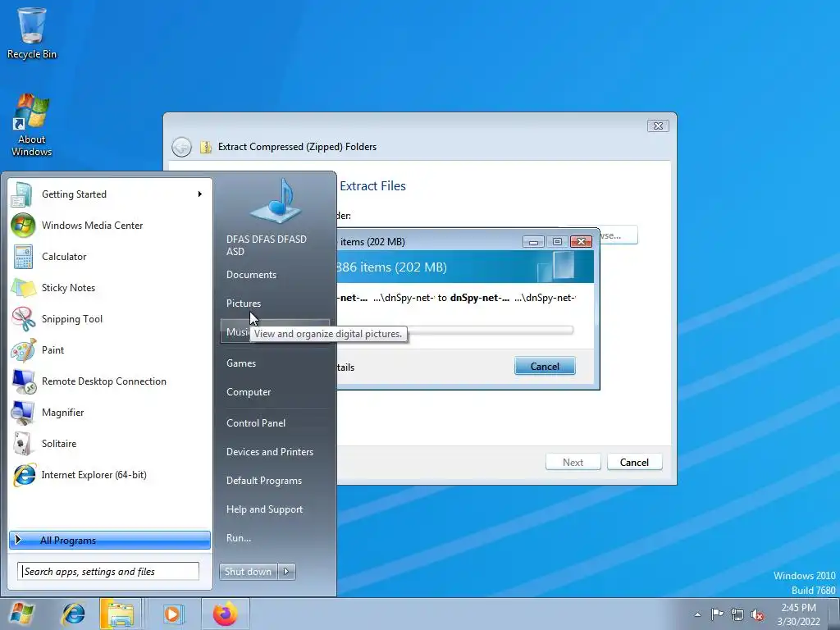
Task: Click the Next button in Extract wizard
Action: [x=573, y=463]
